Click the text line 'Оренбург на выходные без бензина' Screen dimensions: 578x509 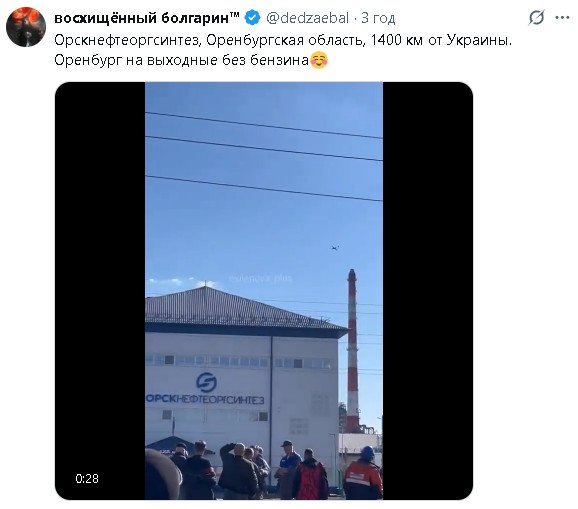click(181, 60)
